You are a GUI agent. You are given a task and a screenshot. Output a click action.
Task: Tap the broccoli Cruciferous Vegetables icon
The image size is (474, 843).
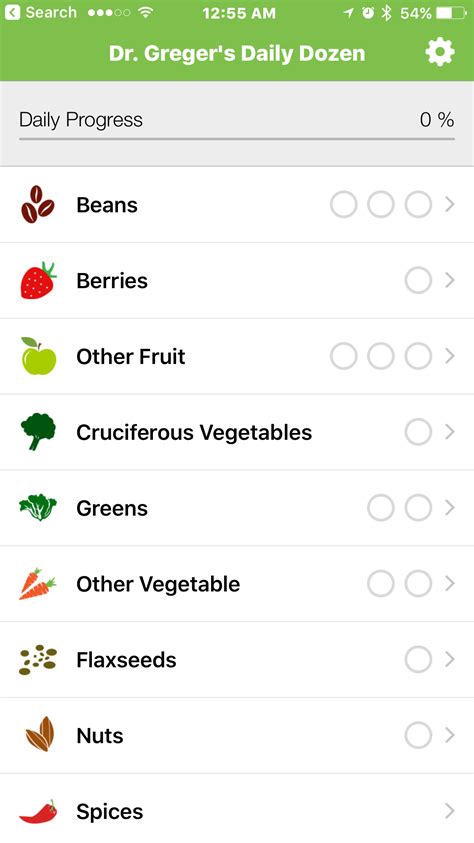[38, 432]
